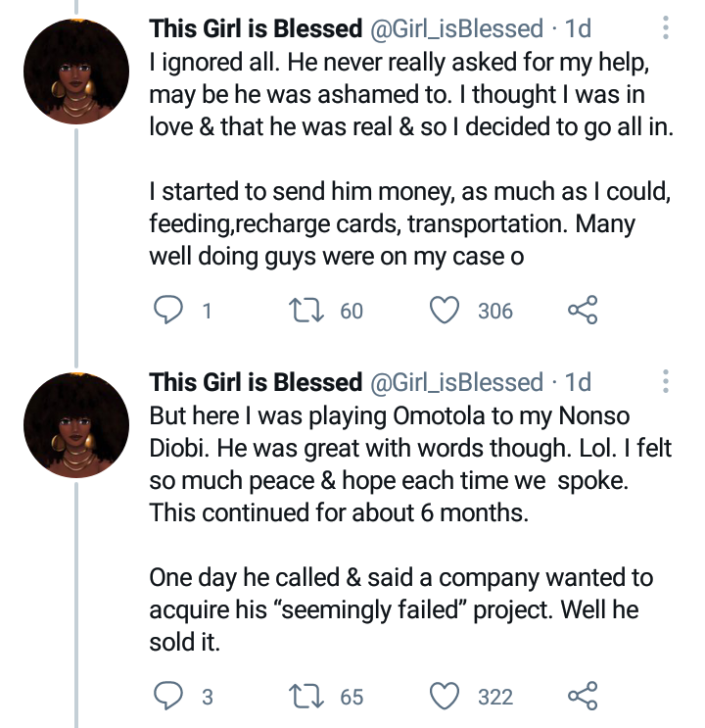This screenshot has height=728, width=705.
Task: Open the tweet text about recharge cards
Action: point(411,159)
